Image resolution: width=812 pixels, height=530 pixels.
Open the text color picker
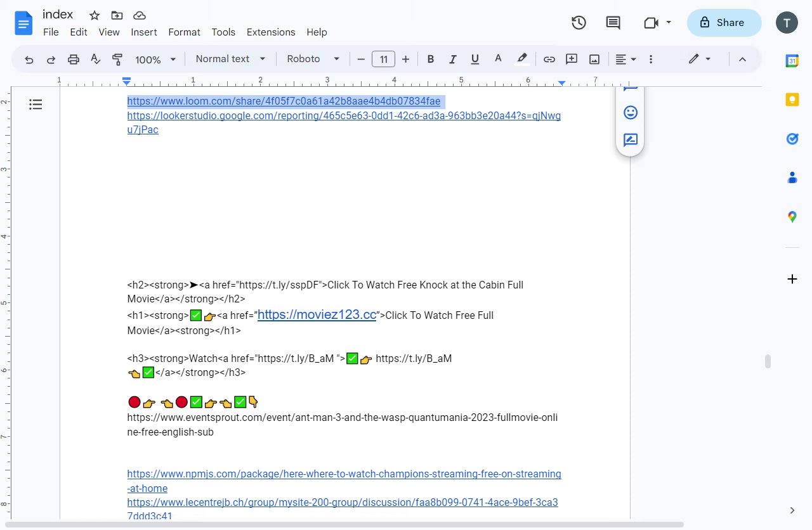click(x=498, y=59)
